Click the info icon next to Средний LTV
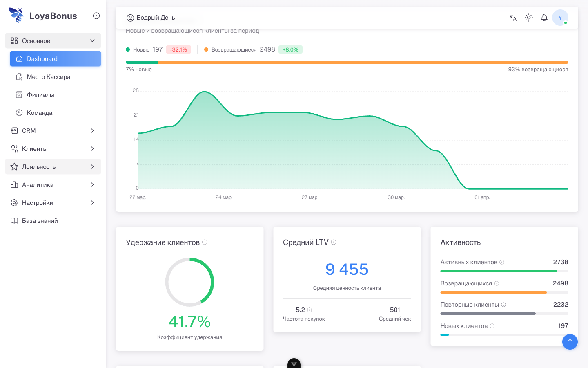The height and width of the screenshot is (368, 588). [334, 242]
